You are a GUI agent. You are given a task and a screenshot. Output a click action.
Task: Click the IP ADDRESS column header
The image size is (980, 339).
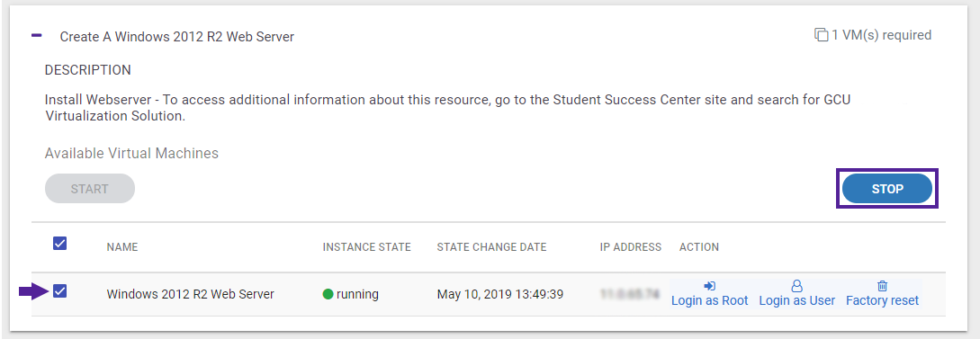[x=631, y=247]
